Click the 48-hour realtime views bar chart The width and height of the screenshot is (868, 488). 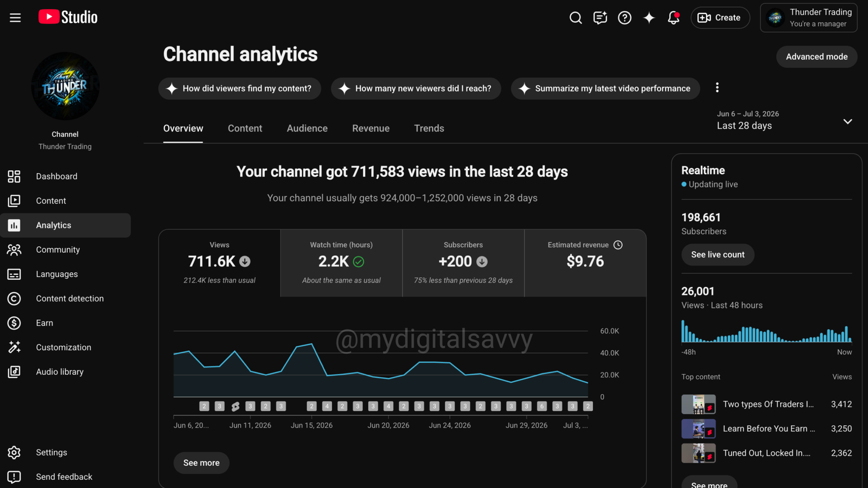[766, 331]
